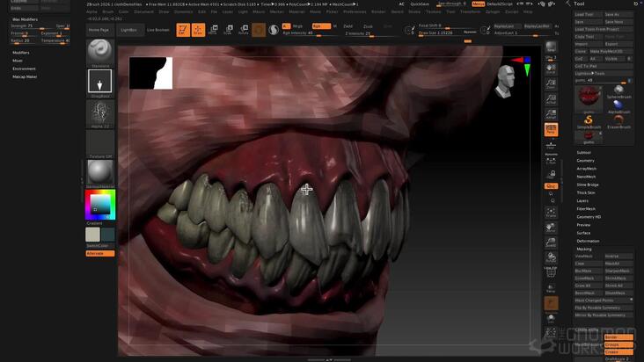Viewport: 644px width, 362px height.
Task: Open the material sphere selector
Action: click(x=99, y=172)
